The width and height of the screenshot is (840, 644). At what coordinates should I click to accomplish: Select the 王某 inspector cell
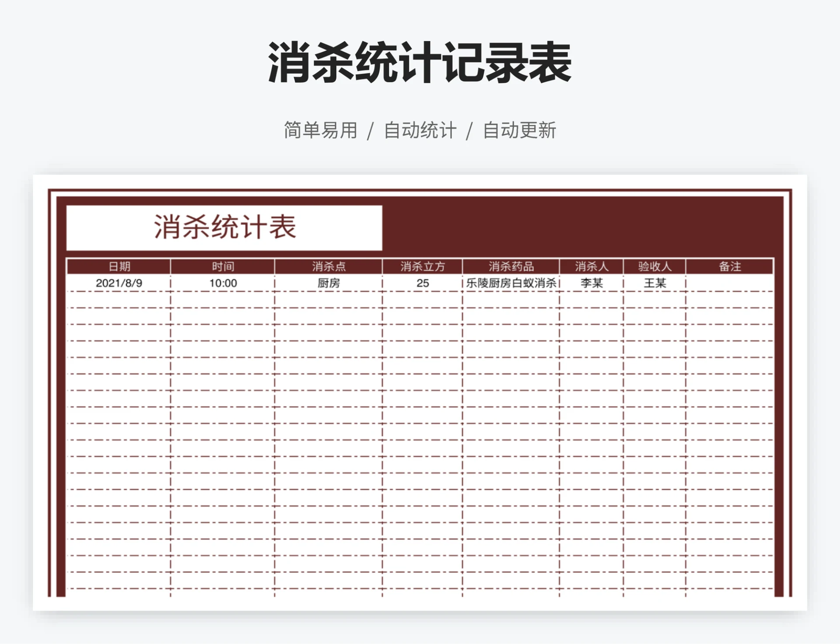[x=655, y=283]
